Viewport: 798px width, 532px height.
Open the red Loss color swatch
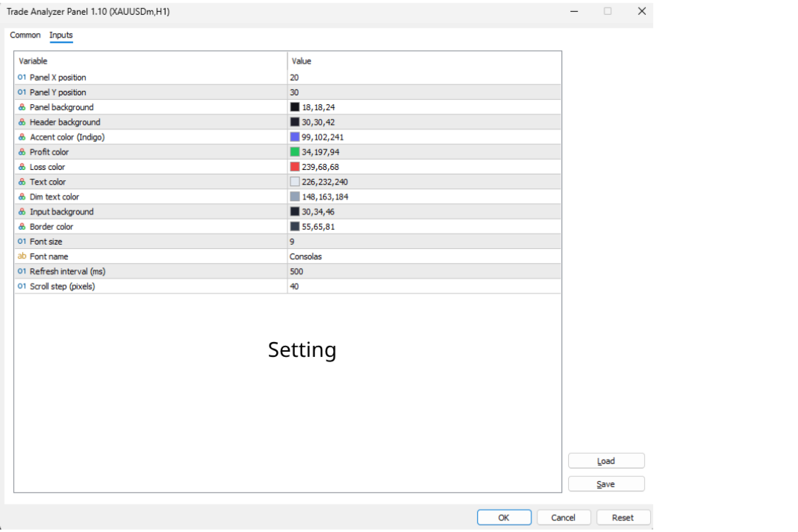(x=295, y=167)
